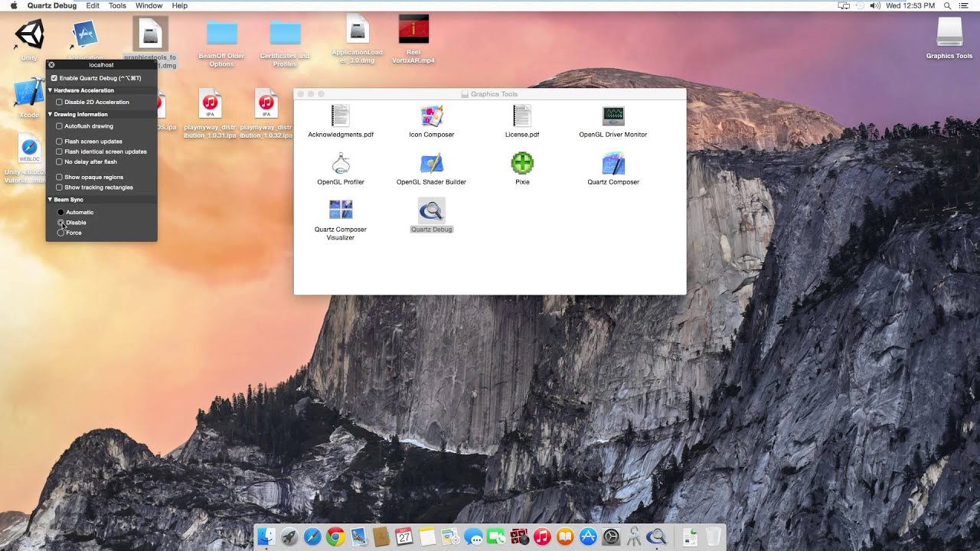
Task: Select the Certificates and Profiles folder
Action: click(x=285, y=33)
